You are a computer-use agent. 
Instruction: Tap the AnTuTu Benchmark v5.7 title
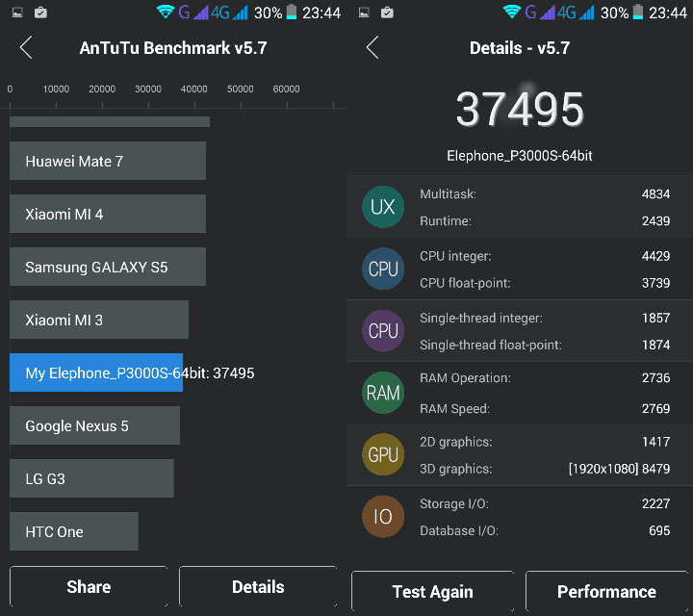[x=173, y=48]
